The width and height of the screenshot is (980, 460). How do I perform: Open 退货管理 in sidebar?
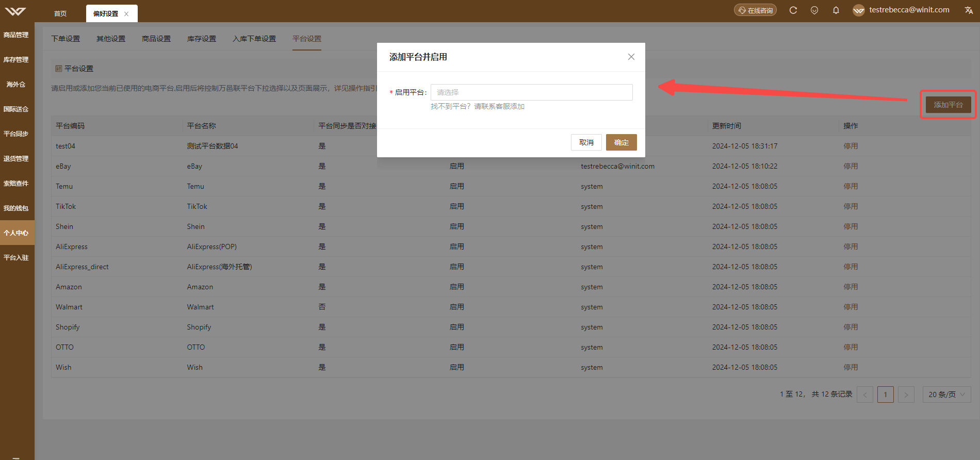pyautogui.click(x=17, y=159)
